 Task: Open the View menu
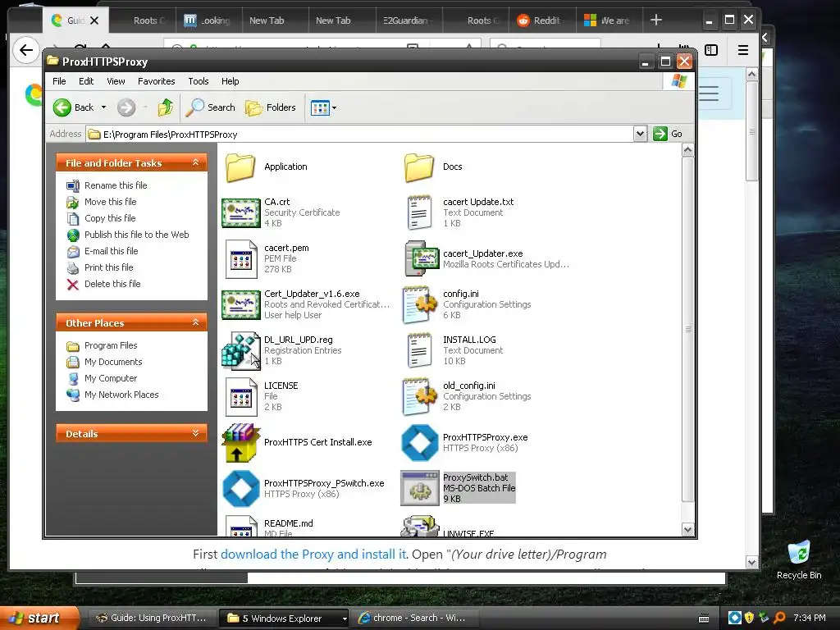tap(116, 81)
